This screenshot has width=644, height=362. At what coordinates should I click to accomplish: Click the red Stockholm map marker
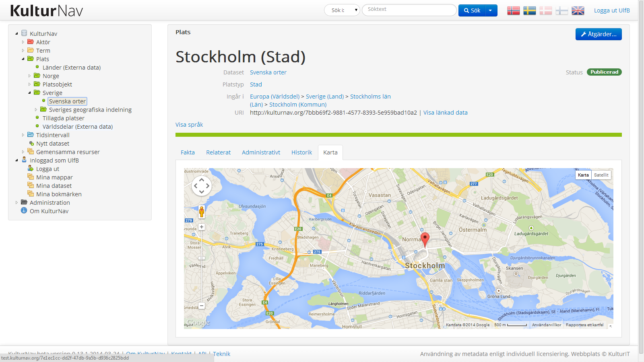pos(425,240)
